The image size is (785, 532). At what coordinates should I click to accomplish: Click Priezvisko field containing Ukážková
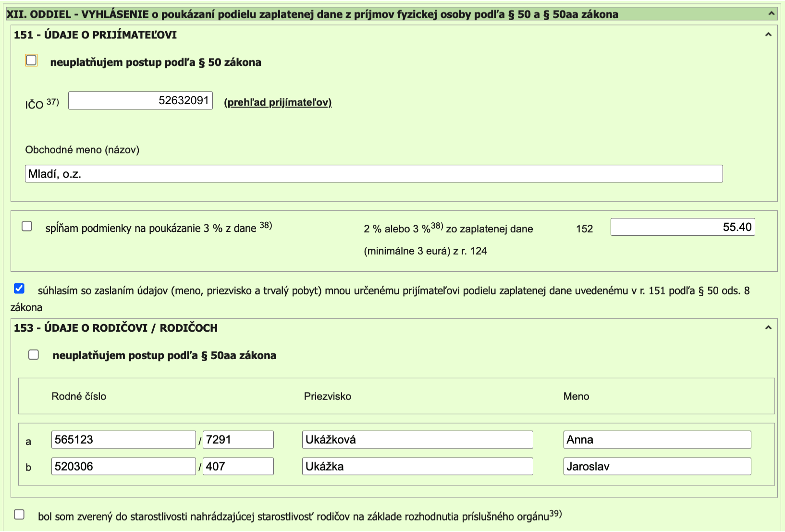[x=417, y=440]
